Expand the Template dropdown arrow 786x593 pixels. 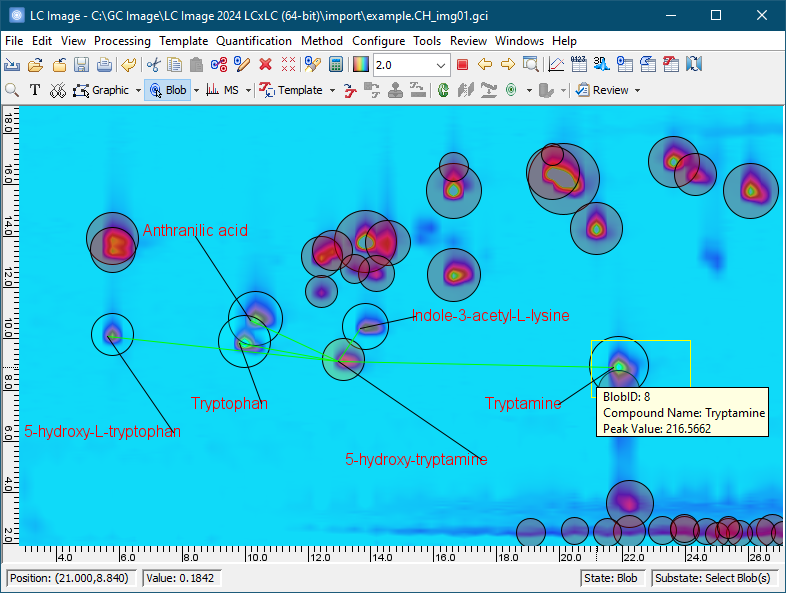click(332, 90)
